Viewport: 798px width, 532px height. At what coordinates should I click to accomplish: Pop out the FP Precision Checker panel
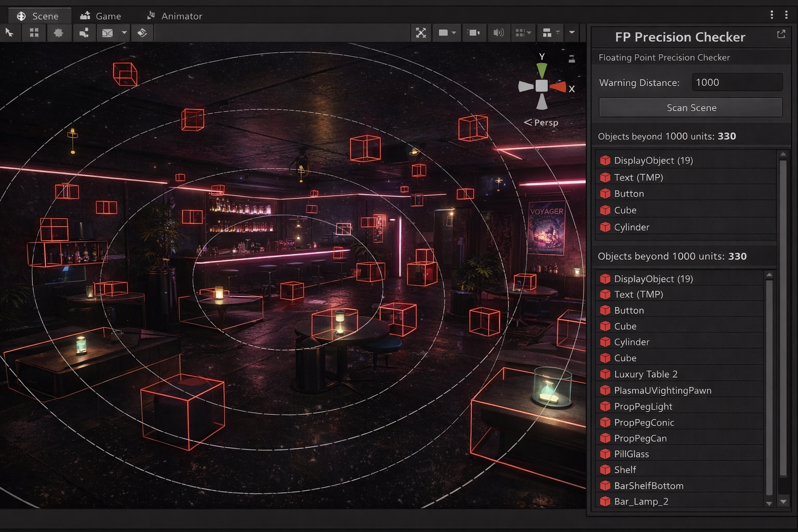pyautogui.click(x=781, y=34)
